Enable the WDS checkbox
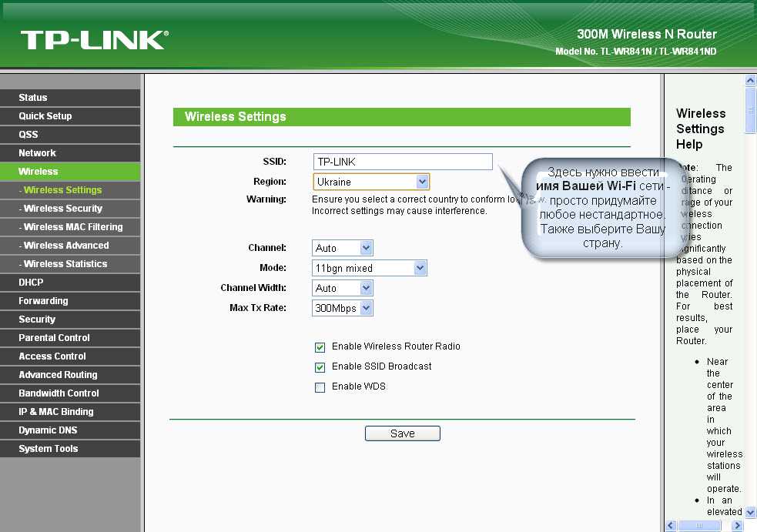Screen dimensions: 757x532 [x=320, y=387]
